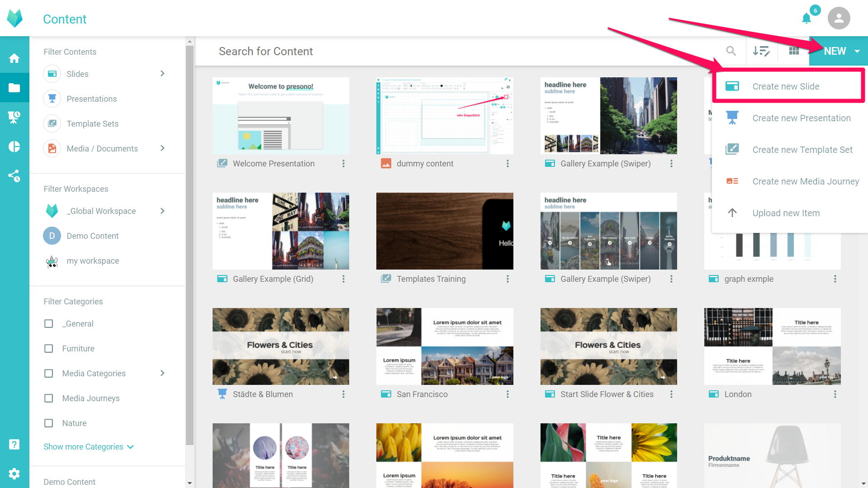Filter by Template Sets
Screen dimensions: 868x488
(x=93, y=123)
